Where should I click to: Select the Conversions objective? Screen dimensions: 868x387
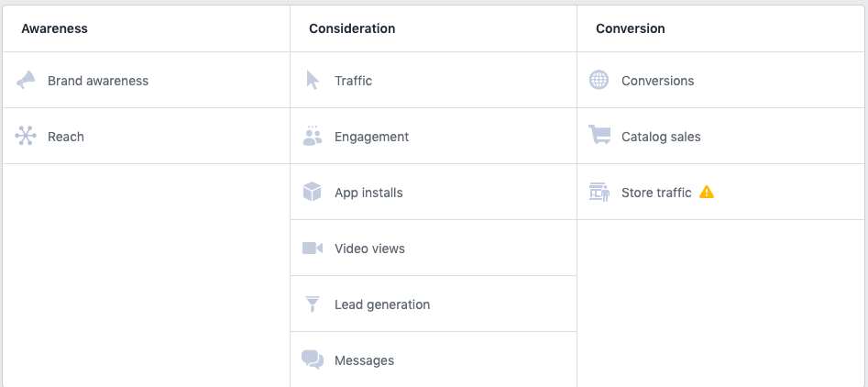click(x=721, y=81)
